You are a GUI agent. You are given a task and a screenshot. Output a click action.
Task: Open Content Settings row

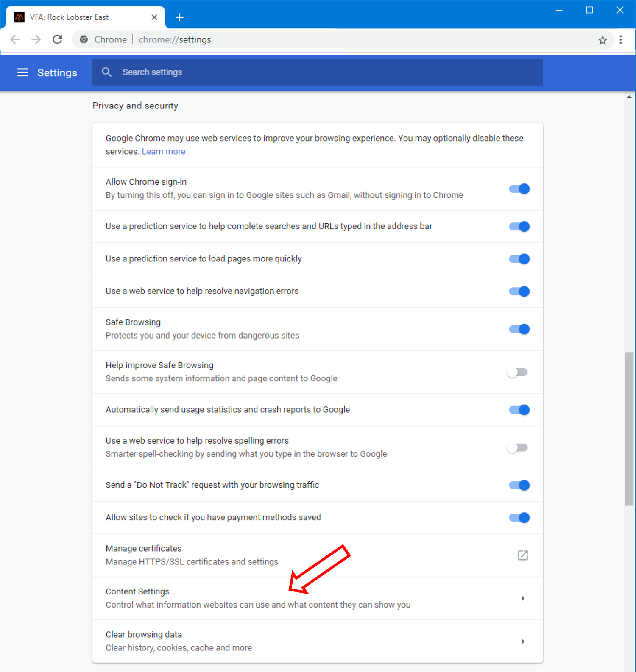318,598
